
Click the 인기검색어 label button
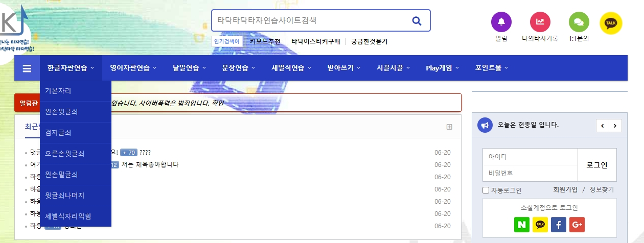coord(227,41)
